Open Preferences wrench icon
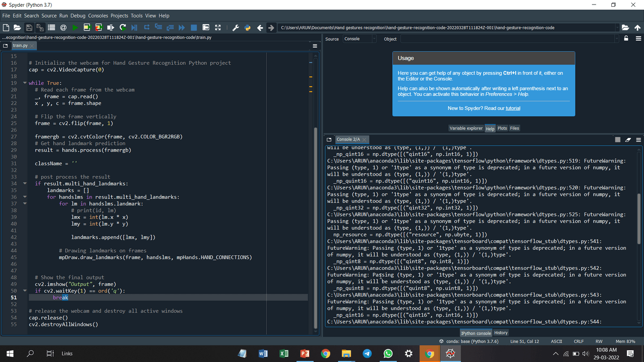The width and height of the screenshot is (644, 362). pos(236,28)
